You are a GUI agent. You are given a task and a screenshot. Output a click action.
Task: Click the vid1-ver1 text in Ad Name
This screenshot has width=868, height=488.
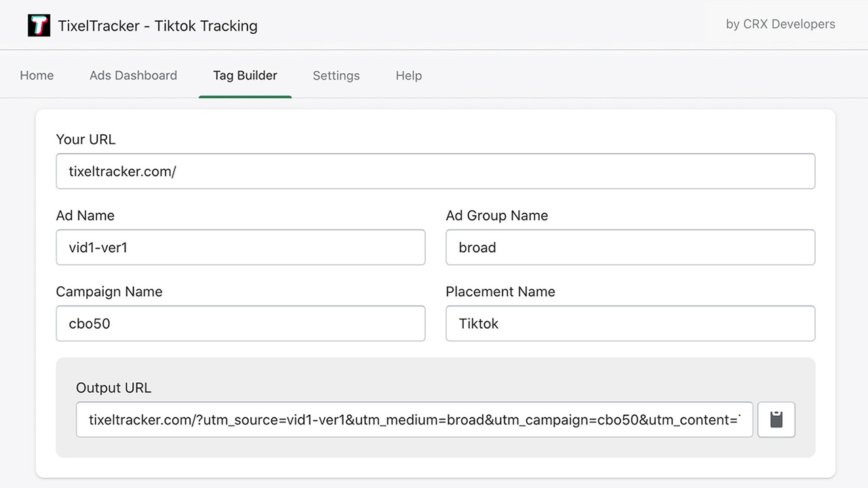point(99,247)
